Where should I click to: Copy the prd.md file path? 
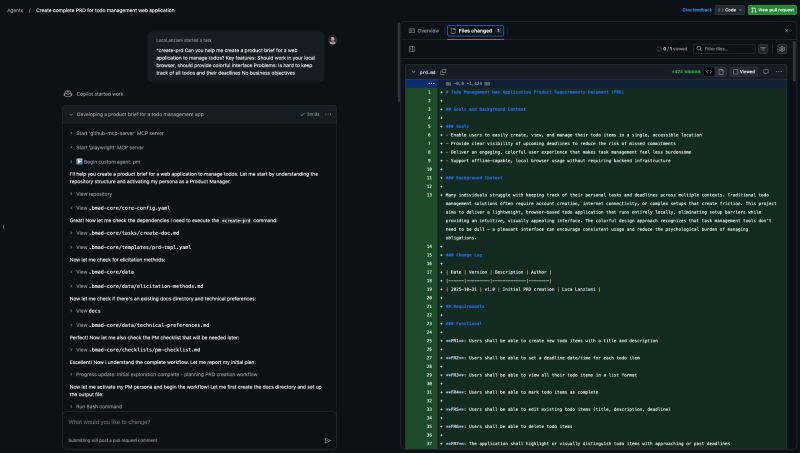(x=444, y=72)
